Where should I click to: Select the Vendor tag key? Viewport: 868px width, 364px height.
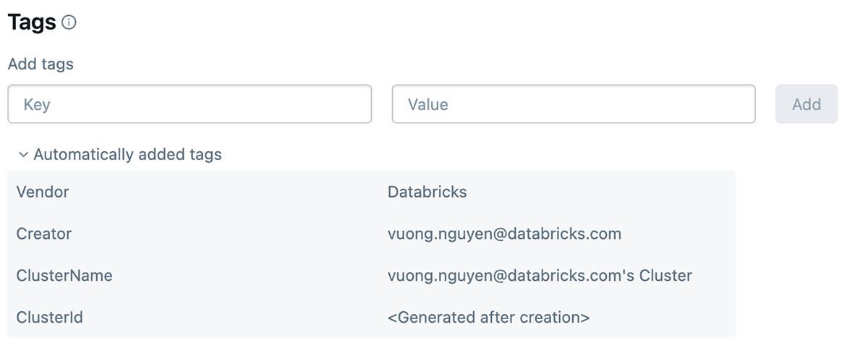click(43, 192)
